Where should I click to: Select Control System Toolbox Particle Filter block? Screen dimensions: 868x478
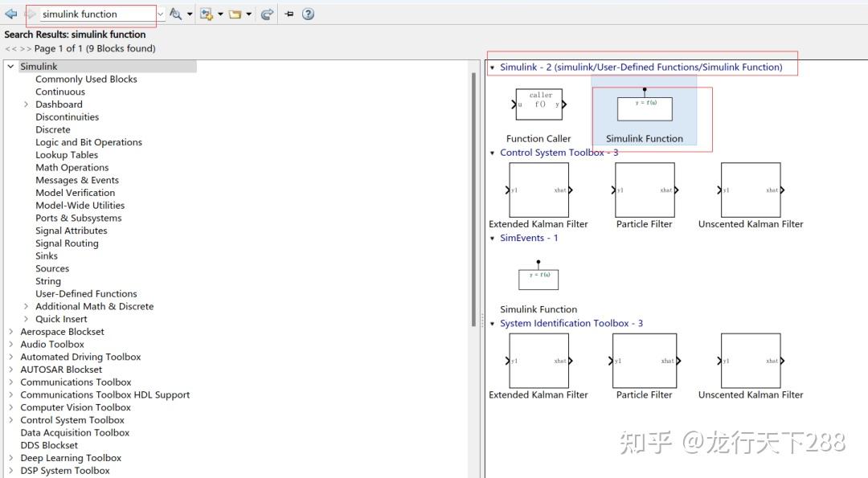(645, 190)
